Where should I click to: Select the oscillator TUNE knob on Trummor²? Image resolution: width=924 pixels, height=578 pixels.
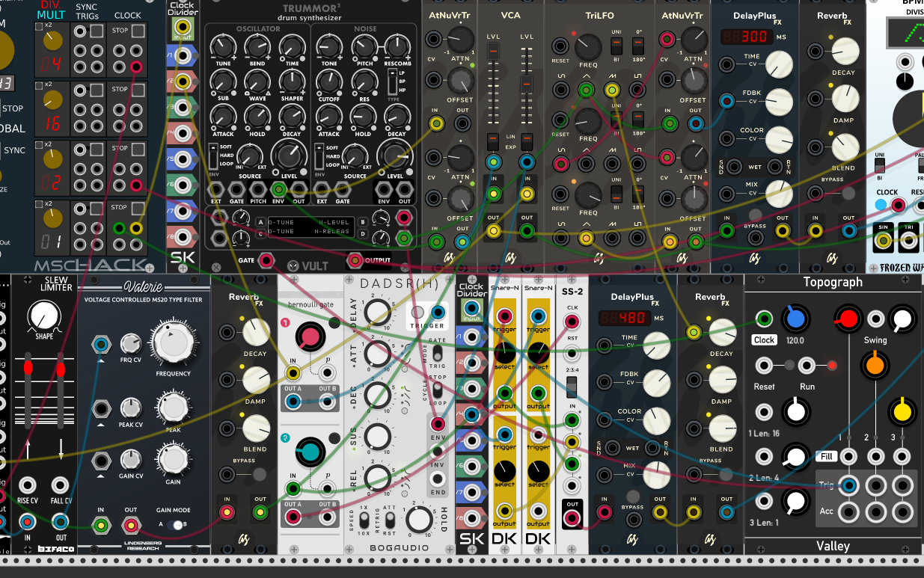click(x=223, y=48)
